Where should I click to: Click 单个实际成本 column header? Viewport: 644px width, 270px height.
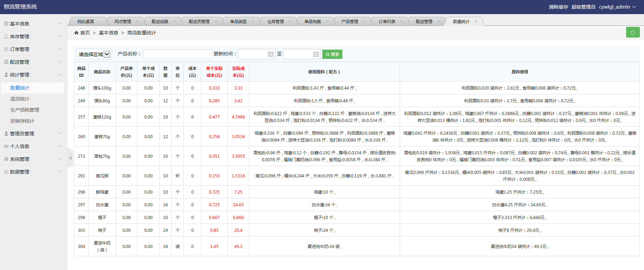point(214,72)
